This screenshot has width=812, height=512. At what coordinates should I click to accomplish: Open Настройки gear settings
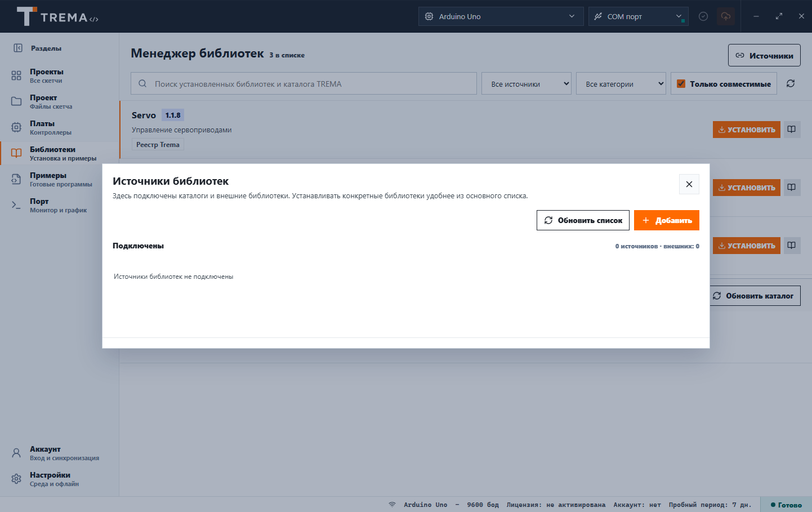60,479
